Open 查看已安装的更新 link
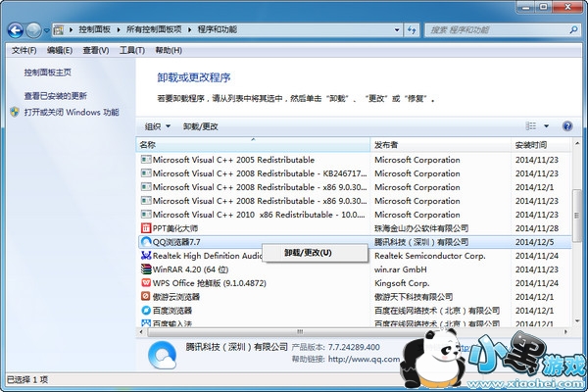Screen dimensions: 588x392 click(56, 96)
